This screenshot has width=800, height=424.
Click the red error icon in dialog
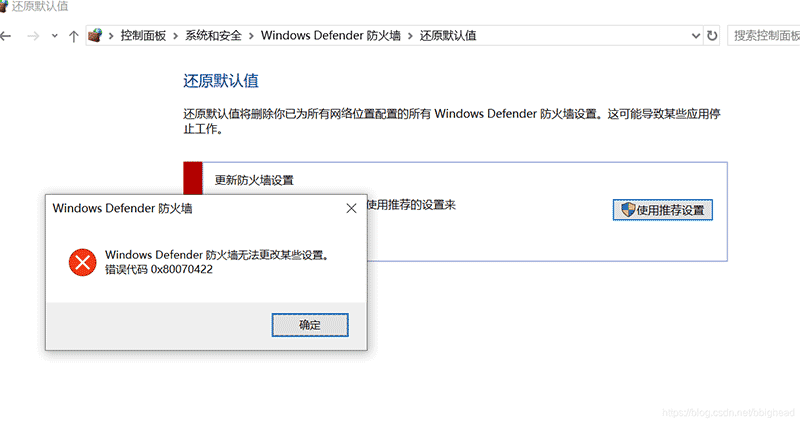(x=83, y=262)
